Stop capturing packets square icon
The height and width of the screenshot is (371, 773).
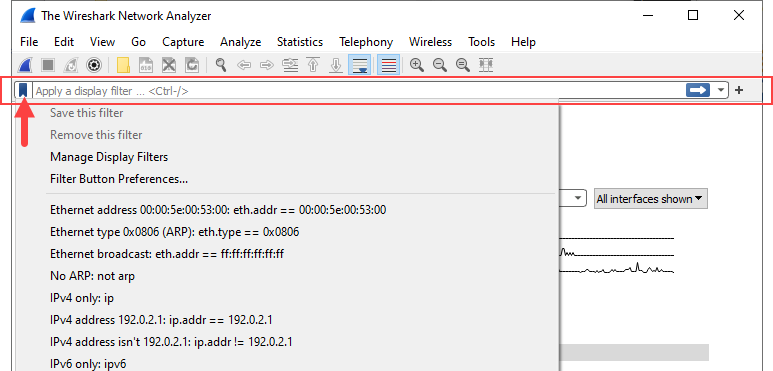click(48, 65)
